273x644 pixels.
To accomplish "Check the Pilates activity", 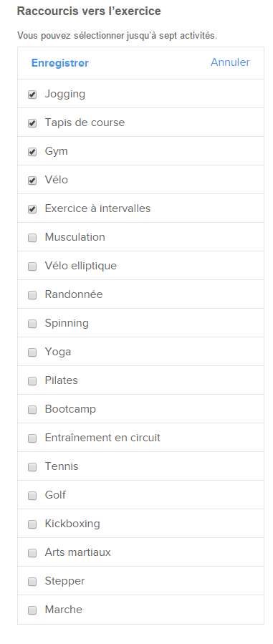I will tap(32, 381).
